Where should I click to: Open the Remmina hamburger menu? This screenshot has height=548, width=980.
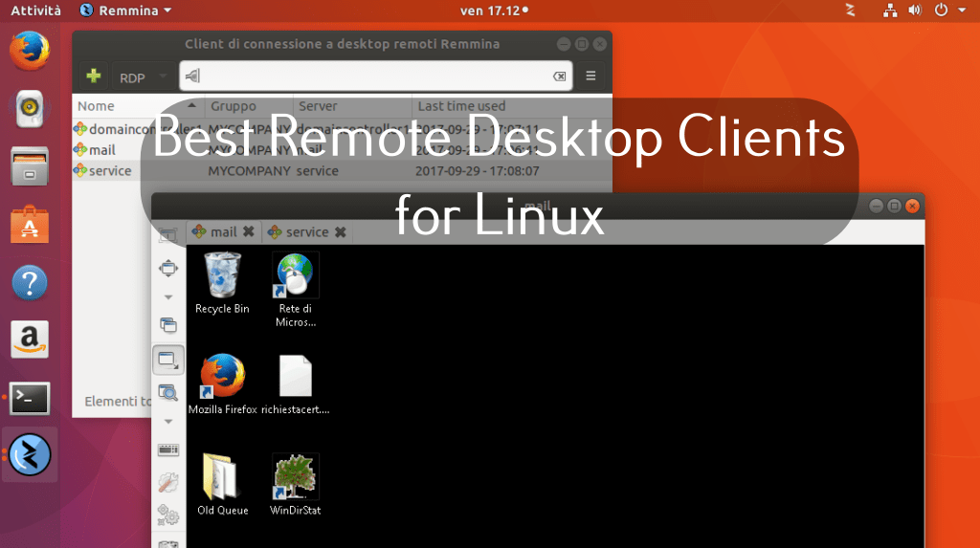pos(590,76)
